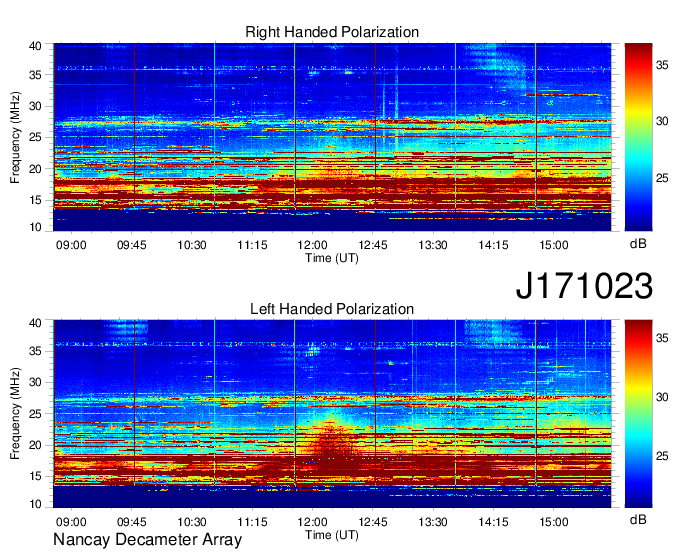This screenshot has height=552, width=680.
Task: Click the 40 MHz tick of top plot
Action: click(x=35, y=46)
